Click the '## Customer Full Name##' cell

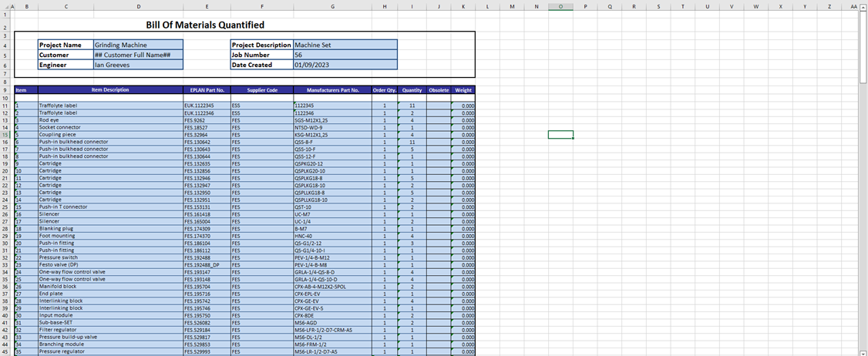click(x=137, y=55)
